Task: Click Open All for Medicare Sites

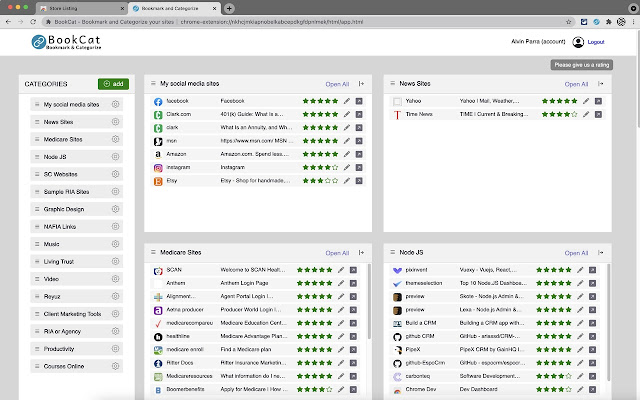Action: 337,253
